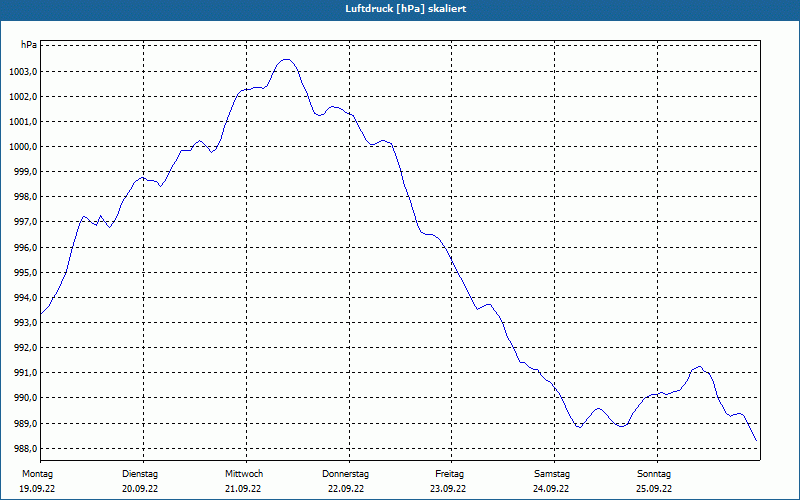
Task: Click the 996,0 y-axis label
Action: click(25, 247)
